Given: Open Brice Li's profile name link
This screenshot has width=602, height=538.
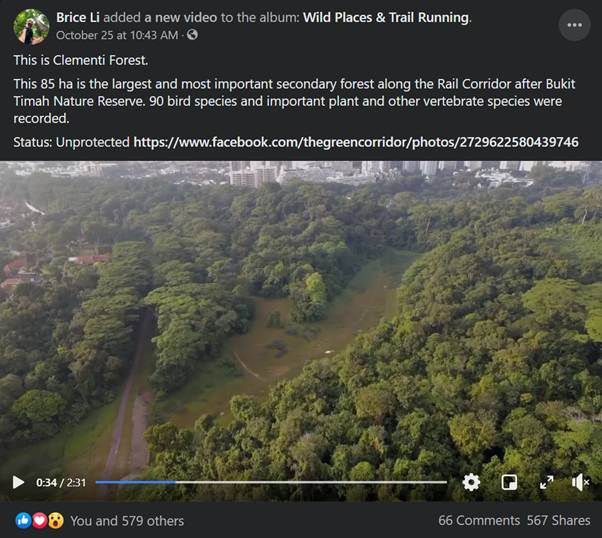Looking at the screenshot, I should coord(81,18).
